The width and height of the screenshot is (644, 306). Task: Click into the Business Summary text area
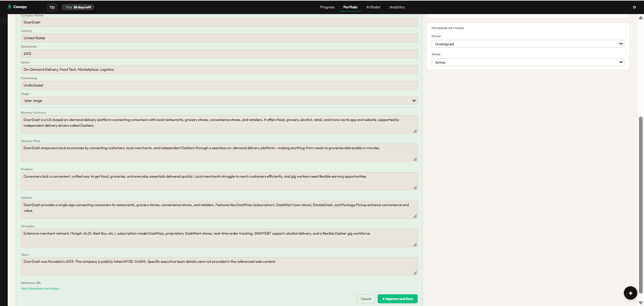click(x=219, y=124)
